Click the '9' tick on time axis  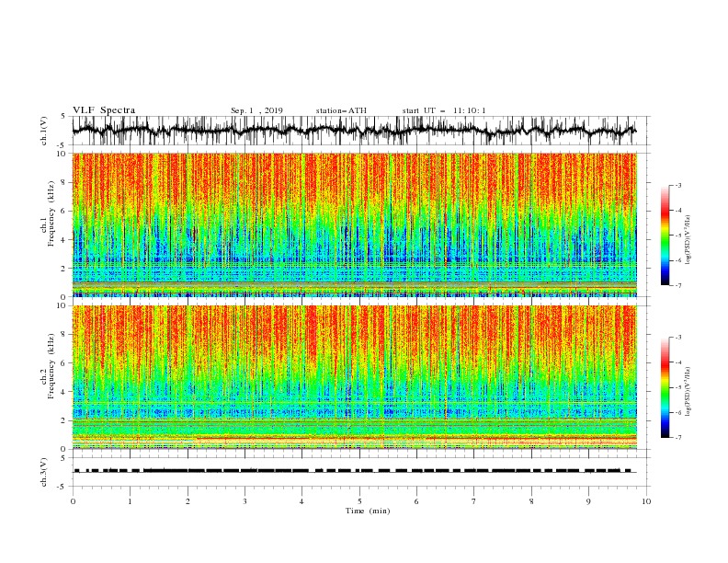pyautogui.click(x=588, y=501)
